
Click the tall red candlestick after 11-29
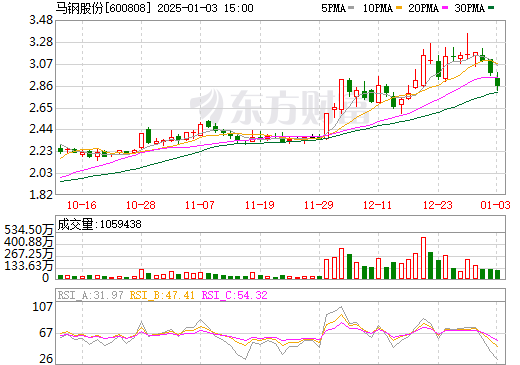pos(341,95)
